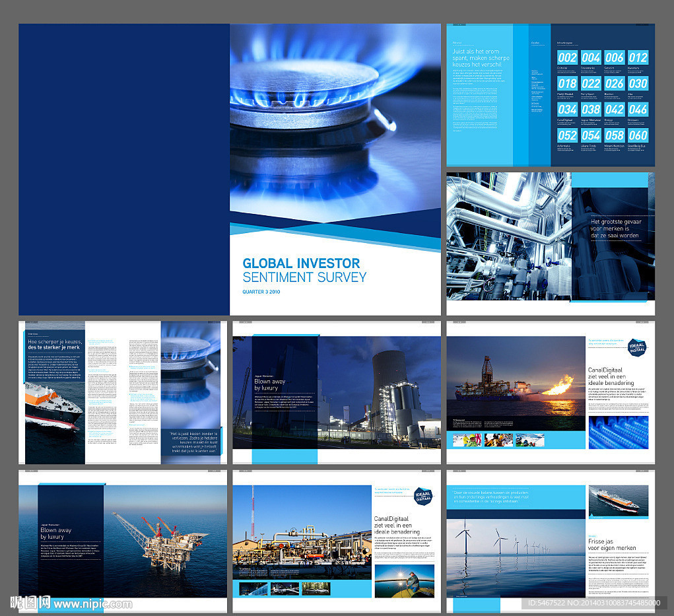Click the 'SENTIMENT SURVEY' cover subtitle
Image resolution: width=674 pixels, height=616 pixels.
click(304, 277)
